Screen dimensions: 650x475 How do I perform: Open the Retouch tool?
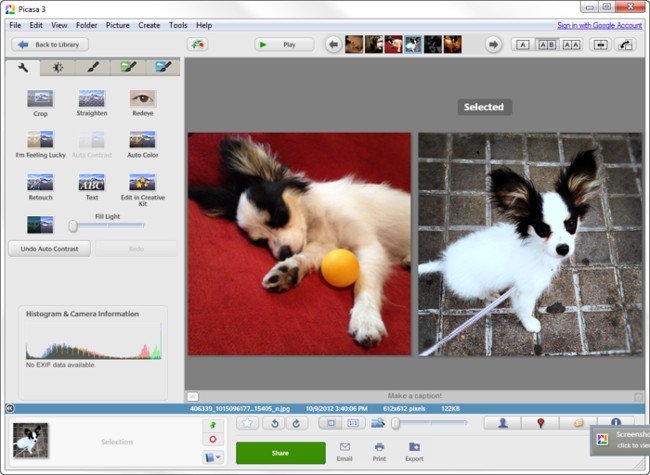click(40, 182)
